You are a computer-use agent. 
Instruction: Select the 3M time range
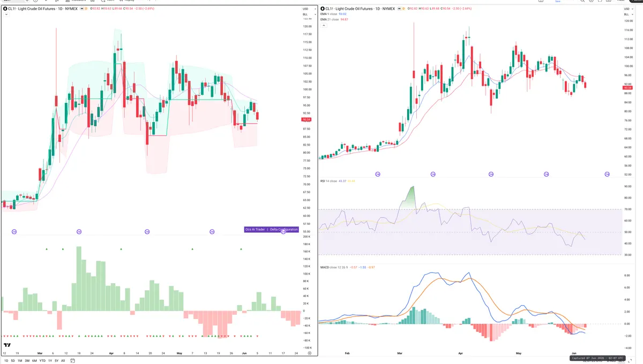pos(27,361)
